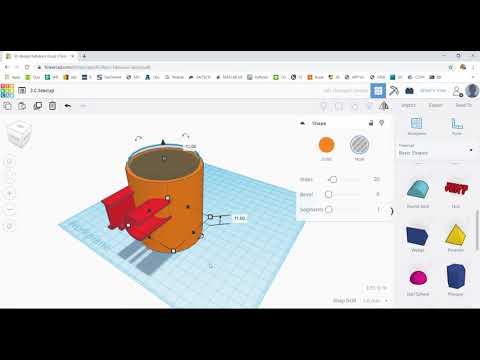This screenshot has height=360, width=480.
Task: Open the design list dashboard icon
Action: (x=22, y=90)
